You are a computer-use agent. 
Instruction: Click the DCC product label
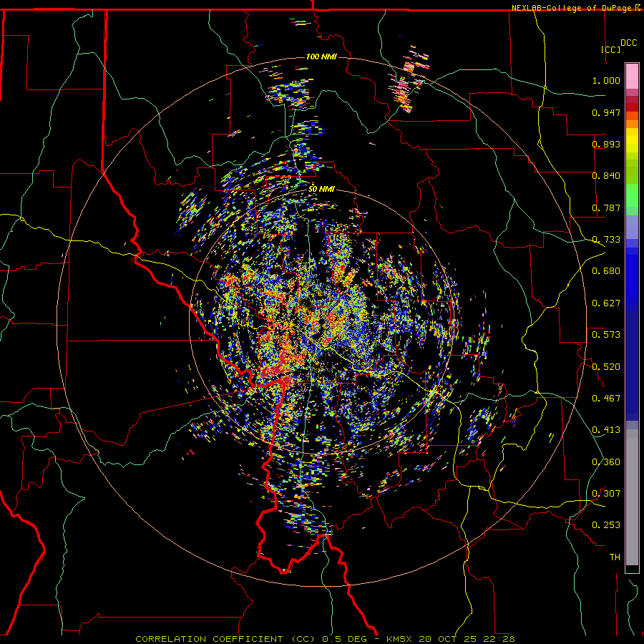[629, 43]
